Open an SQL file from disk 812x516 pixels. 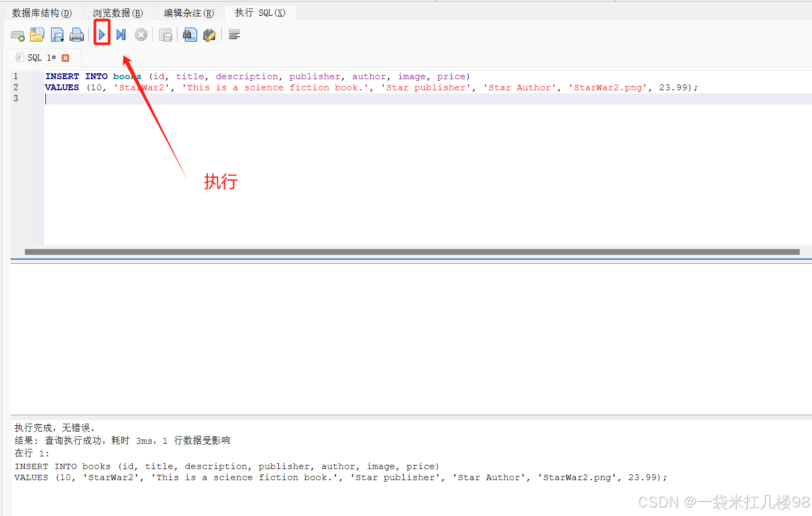(37, 35)
